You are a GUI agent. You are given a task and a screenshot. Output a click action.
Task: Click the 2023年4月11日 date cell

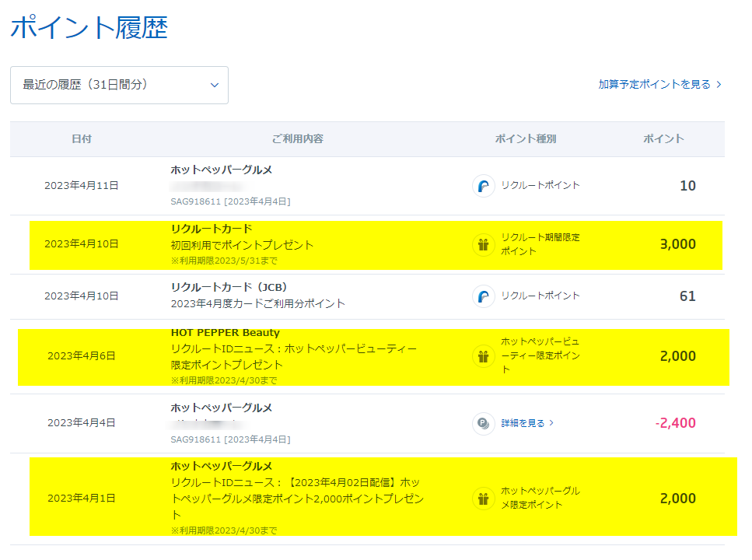click(x=82, y=186)
